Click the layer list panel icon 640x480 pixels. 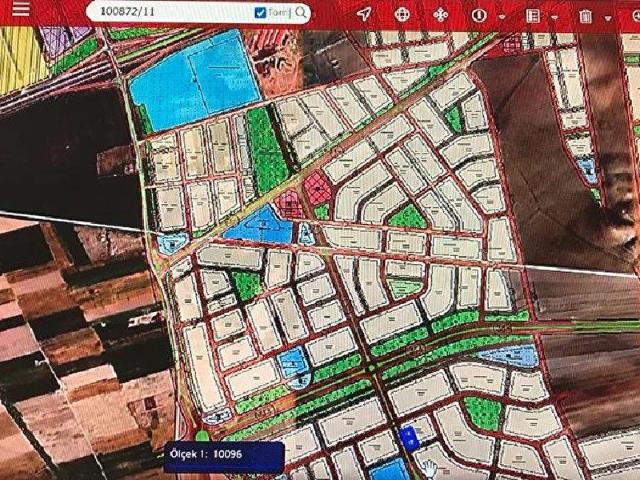click(533, 16)
